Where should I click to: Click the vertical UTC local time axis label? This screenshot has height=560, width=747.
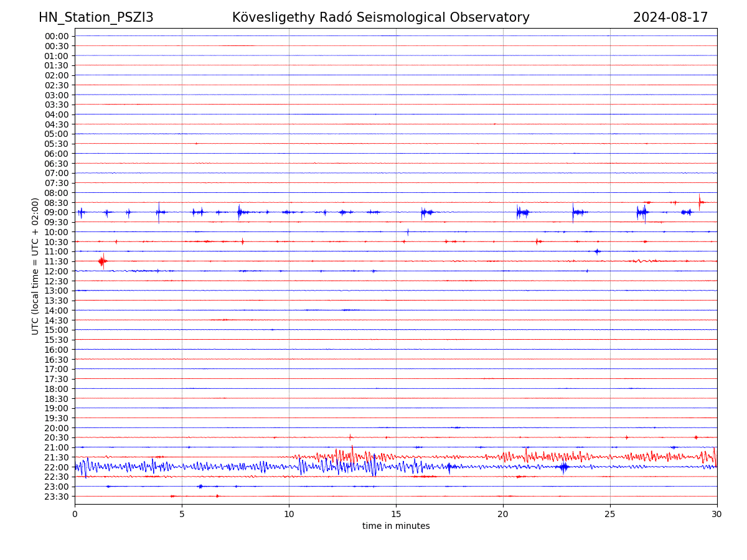[35, 266]
